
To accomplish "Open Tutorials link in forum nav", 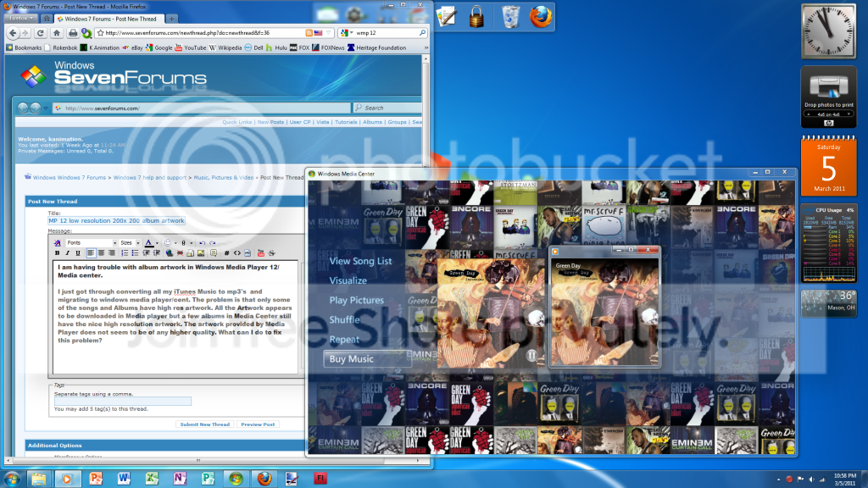I will (x=346, y=122).
